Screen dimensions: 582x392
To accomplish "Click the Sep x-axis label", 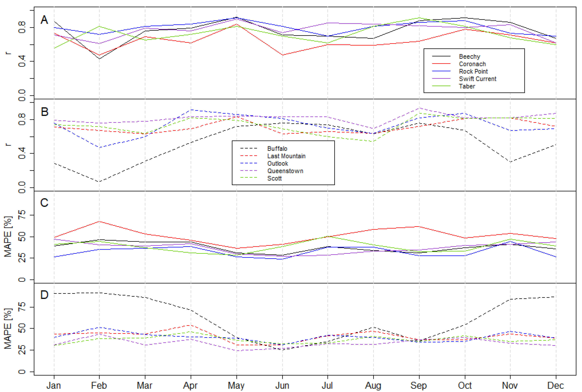I will (419, 385).
